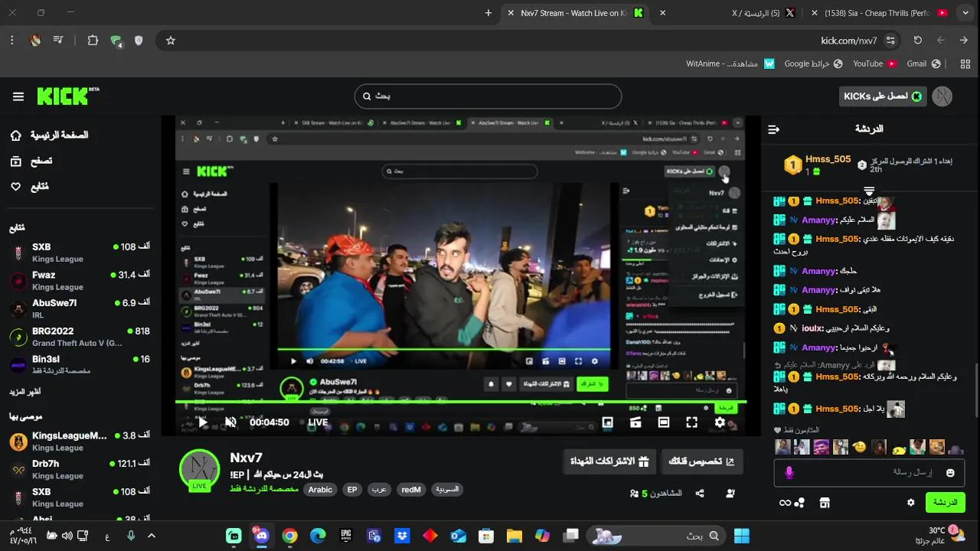Expand the show more followed channels link
Screen dimensions: 980x551
coord(25,392)
